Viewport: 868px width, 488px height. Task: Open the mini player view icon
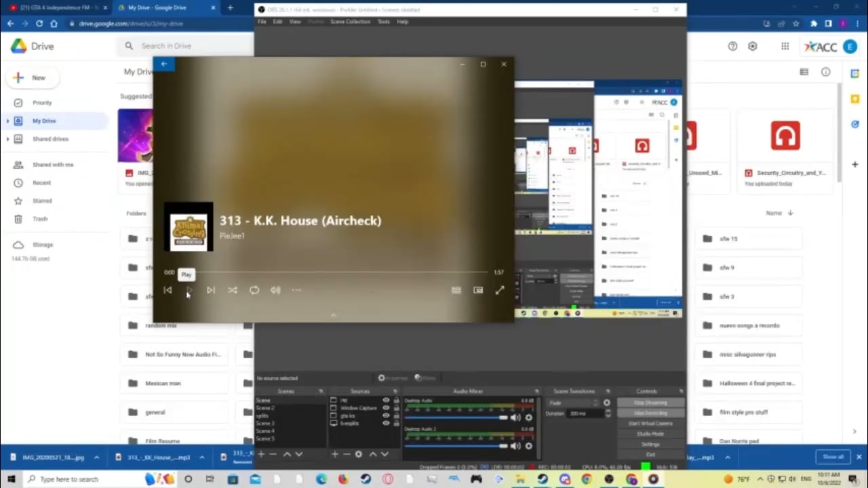click(478, 290)
